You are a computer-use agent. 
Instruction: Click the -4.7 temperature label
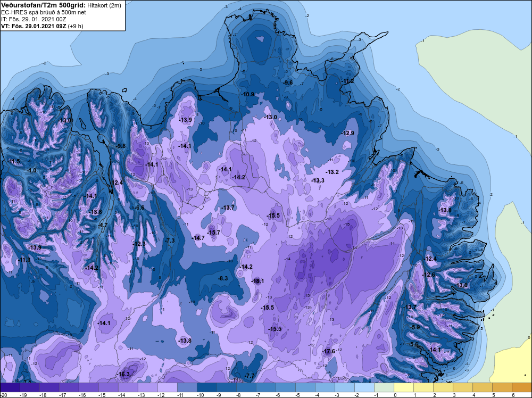[x=103, y=225]
